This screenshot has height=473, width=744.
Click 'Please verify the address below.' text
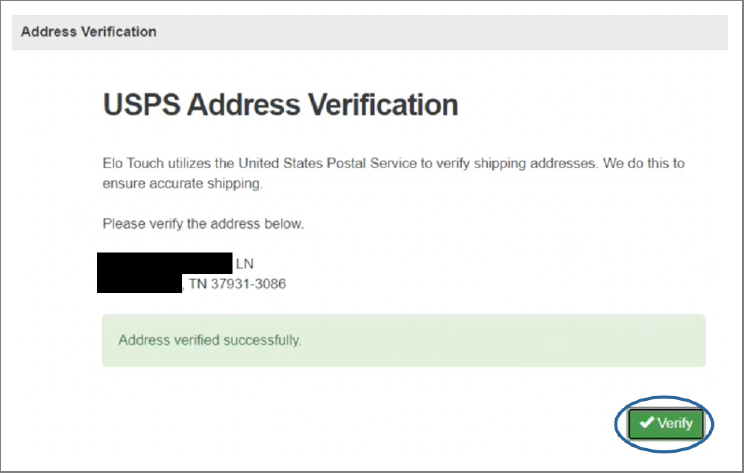[x=203, y=223]
